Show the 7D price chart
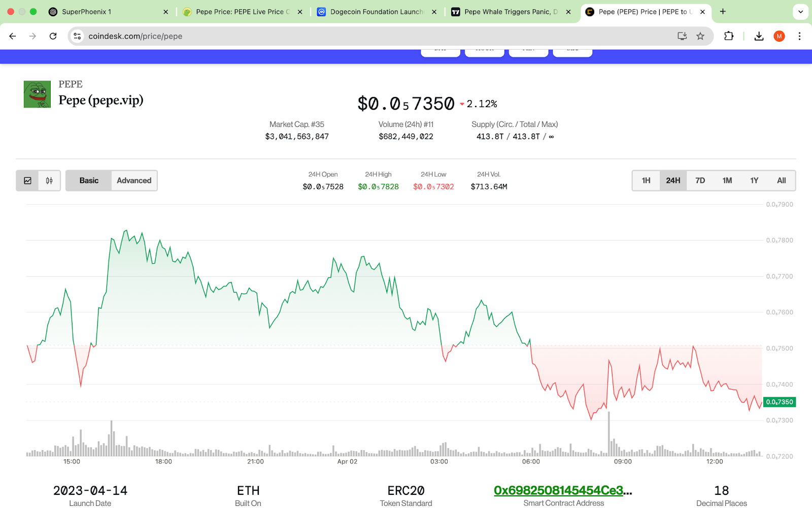The height and width of the screenshot is (508, 812). pos(700,180)
